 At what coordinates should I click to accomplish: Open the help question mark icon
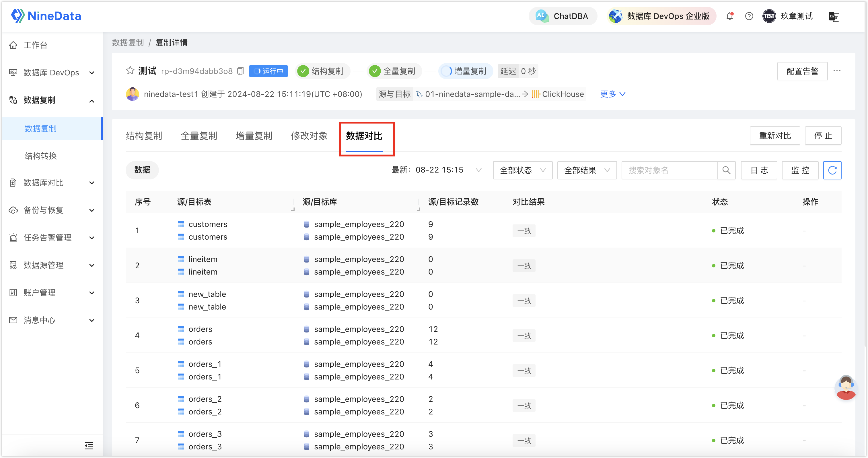(749, 16)
